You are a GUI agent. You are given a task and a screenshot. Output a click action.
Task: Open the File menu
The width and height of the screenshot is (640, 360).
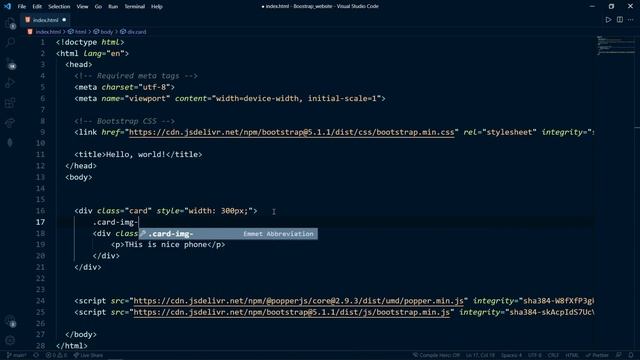tap(22, 7)
